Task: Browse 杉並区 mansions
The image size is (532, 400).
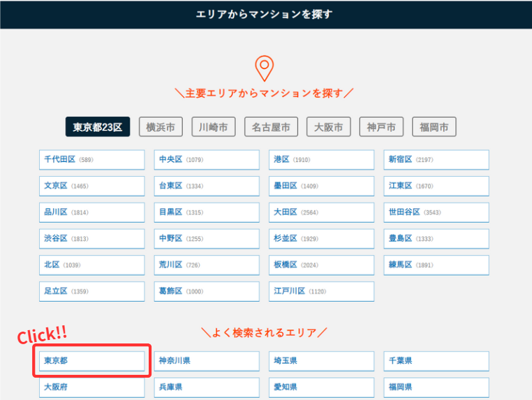Action: [x=322, y=239]
